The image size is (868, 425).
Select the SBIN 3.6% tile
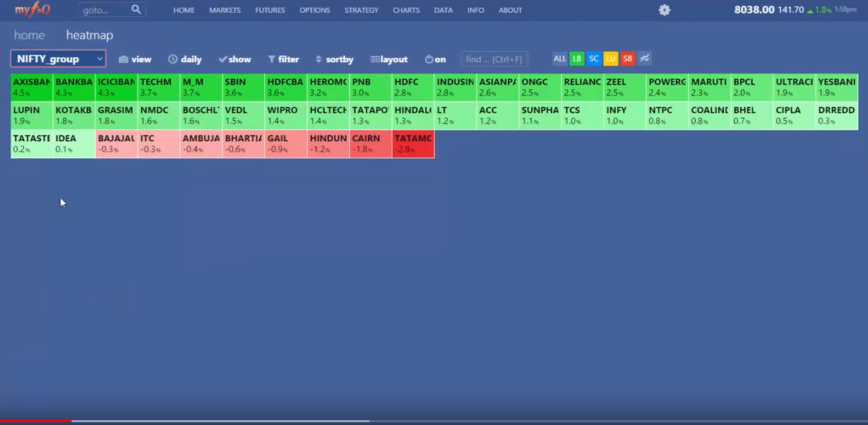(244, 88)
